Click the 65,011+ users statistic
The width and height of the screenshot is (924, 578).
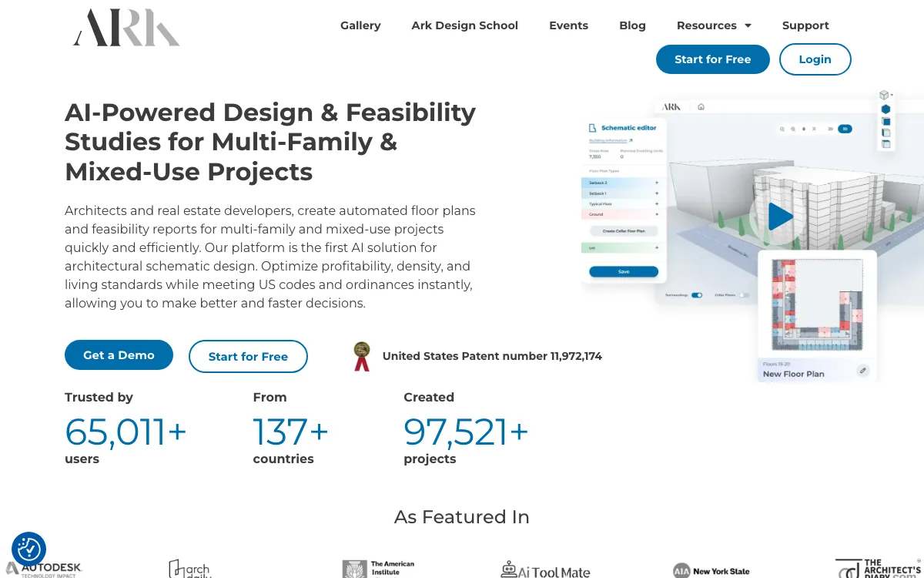tap(126, 432)
